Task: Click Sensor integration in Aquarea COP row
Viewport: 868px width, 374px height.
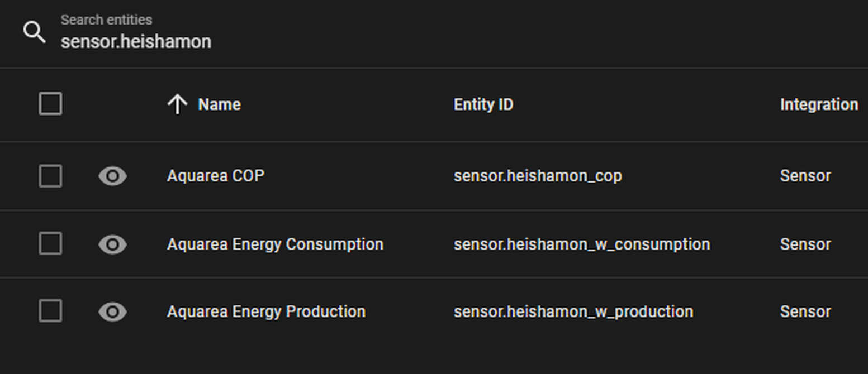Action: [x=805, y=176]
